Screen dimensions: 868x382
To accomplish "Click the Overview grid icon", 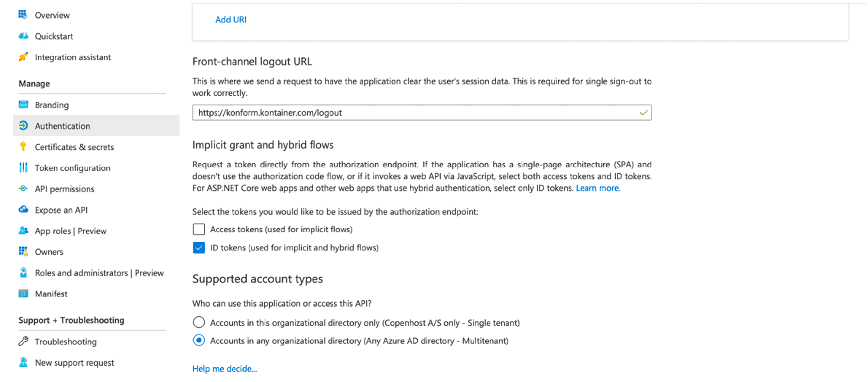I will (23, 15).
